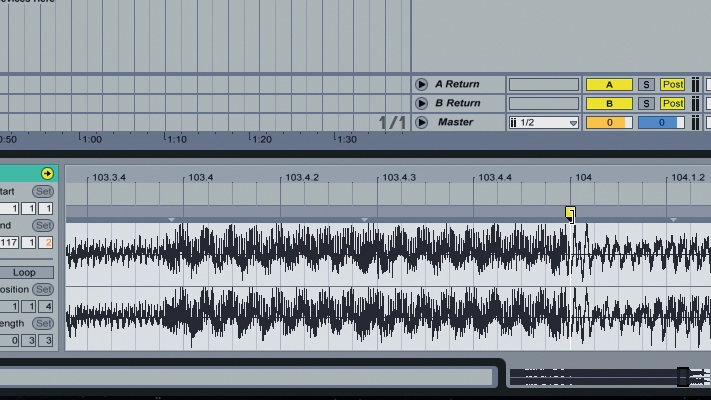This screenshot has height=400, width=711.
Task: Click the highlighted End sixteenth field showing 2
Action: 46,243
